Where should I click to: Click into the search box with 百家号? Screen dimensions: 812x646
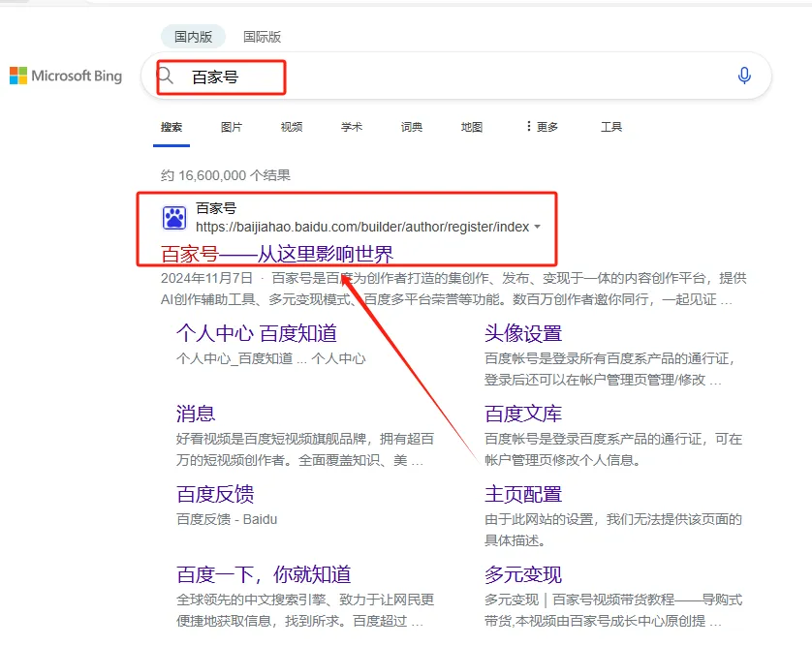pos(455,77)
